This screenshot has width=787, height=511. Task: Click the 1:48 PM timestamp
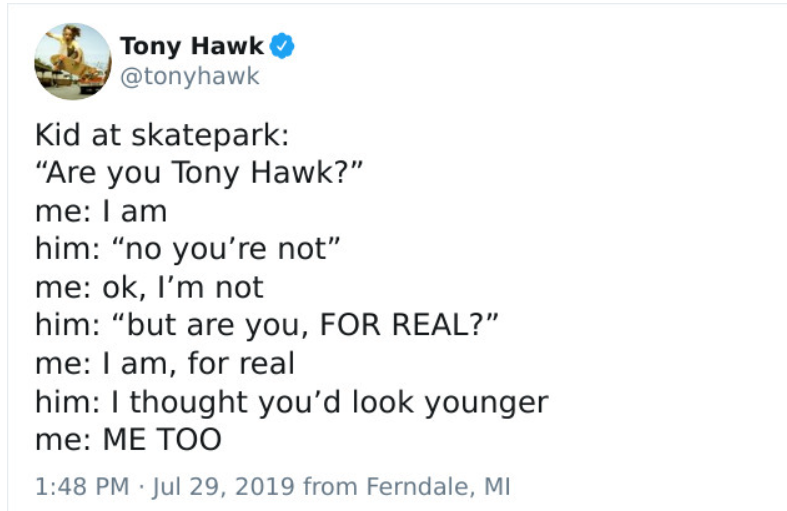82,487
